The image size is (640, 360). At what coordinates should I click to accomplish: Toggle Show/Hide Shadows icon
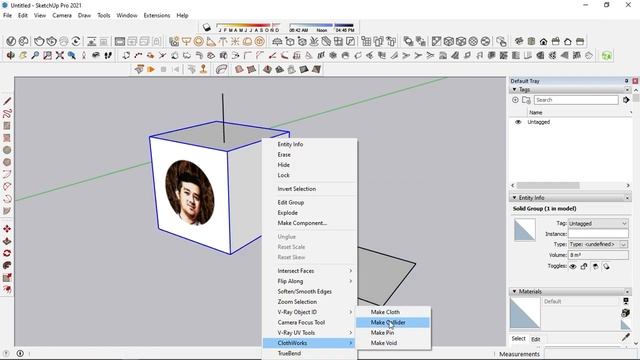point(207,27)
